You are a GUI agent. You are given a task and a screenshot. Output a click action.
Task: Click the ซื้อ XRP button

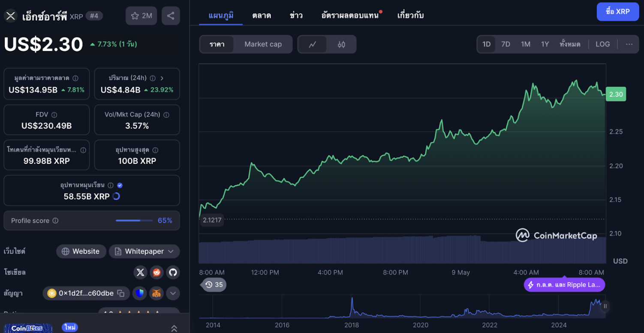pyautogui.click(x=617, y=12)
